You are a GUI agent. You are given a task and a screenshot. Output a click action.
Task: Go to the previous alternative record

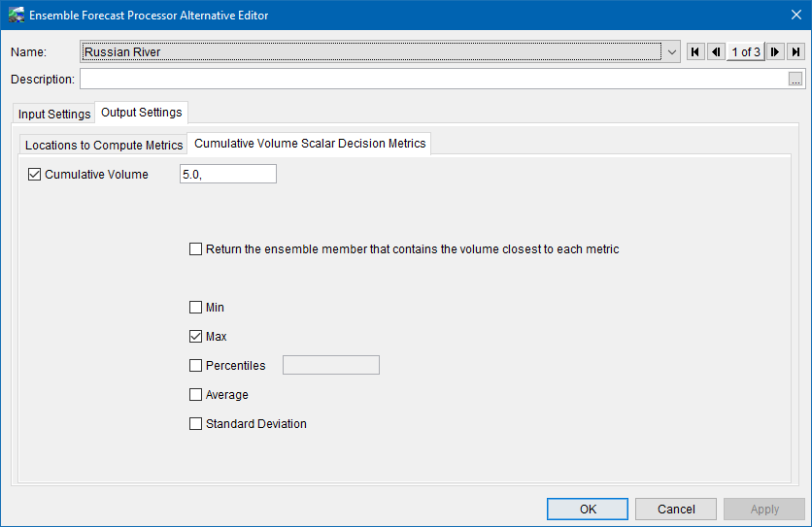716,51
